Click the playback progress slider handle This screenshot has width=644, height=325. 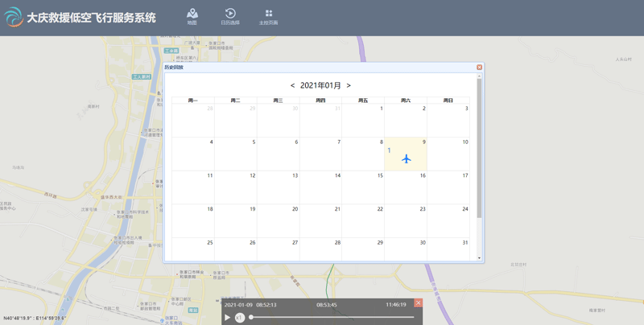click(x=251, y=318)
